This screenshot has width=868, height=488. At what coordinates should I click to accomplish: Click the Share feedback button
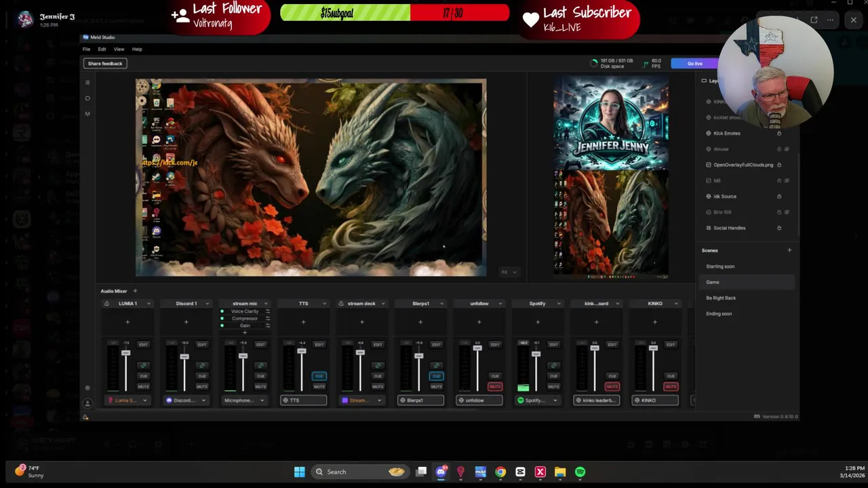pyautogui.click(x=105, y=63)
